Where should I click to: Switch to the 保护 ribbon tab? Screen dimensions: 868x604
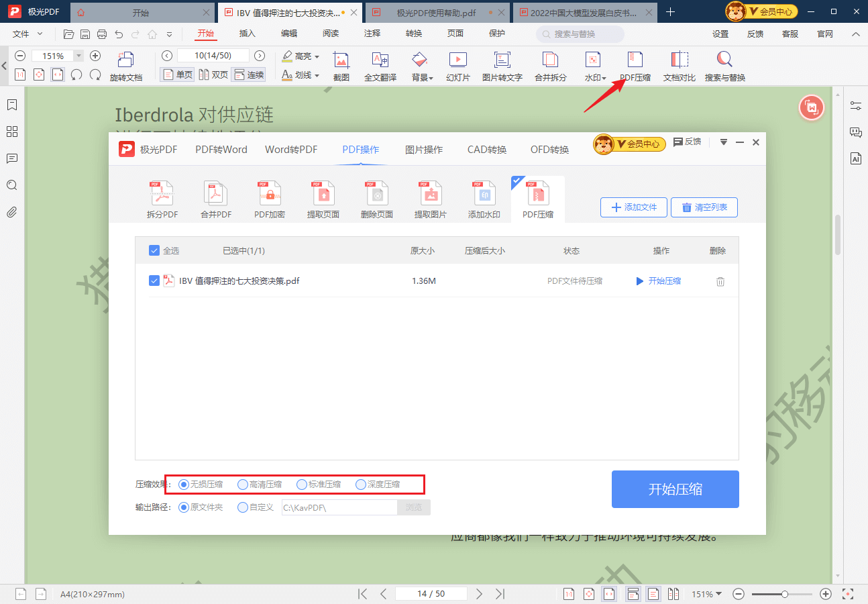(x=497, y=34)
